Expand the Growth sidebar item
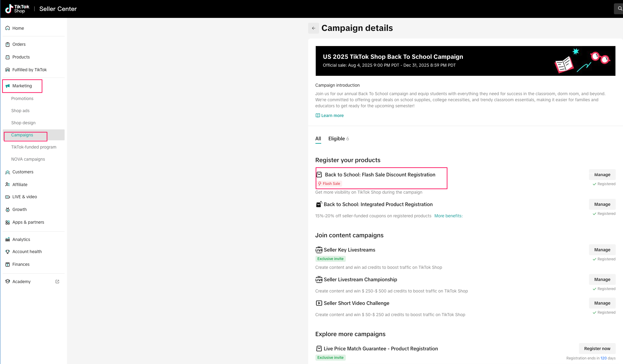623x364 pixels. (x=19, y=209)
